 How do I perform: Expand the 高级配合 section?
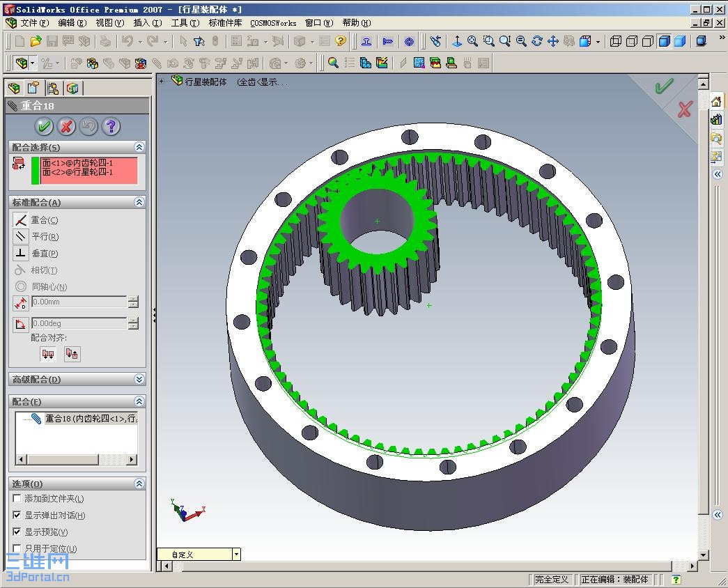[x=139, y=379]
